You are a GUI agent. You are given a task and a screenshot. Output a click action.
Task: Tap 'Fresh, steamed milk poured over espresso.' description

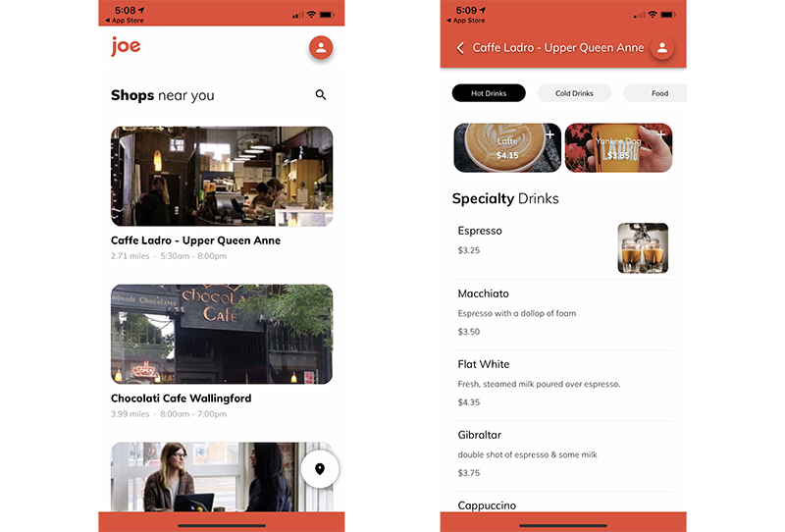[539, 384]
